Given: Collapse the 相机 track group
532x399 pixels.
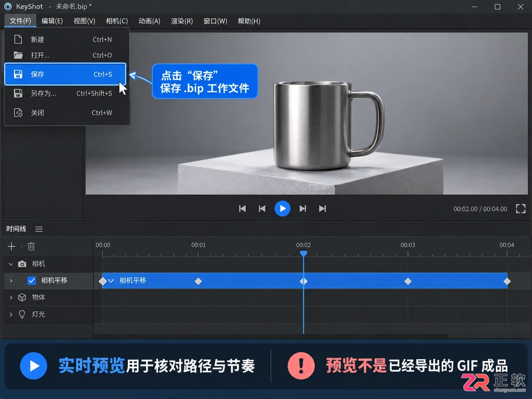Looking at the screenshot, I should (x=11, y=264).
